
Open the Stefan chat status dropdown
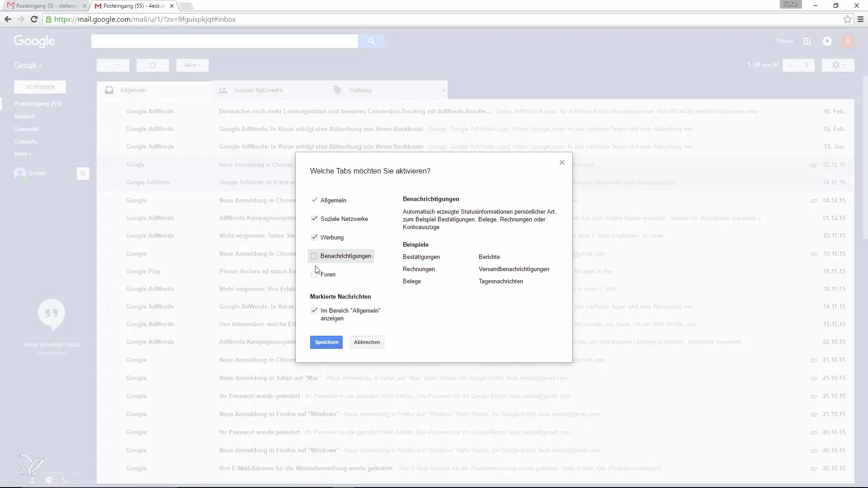pos(40,174)
